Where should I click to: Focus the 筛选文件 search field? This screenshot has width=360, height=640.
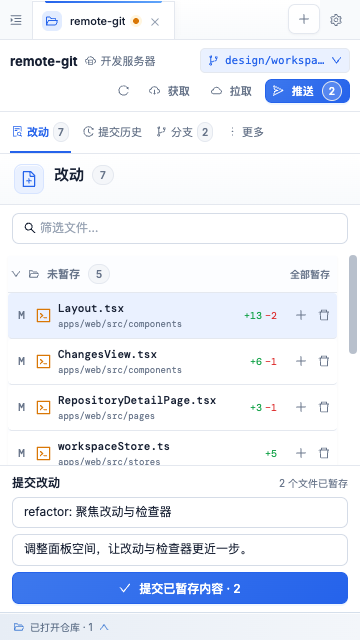[x=180, y=228]
